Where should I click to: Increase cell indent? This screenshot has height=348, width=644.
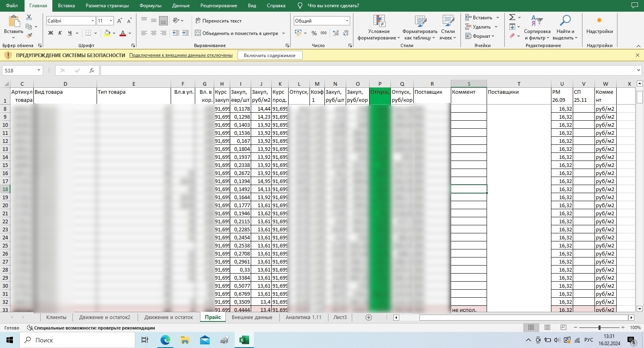(186, 33)
